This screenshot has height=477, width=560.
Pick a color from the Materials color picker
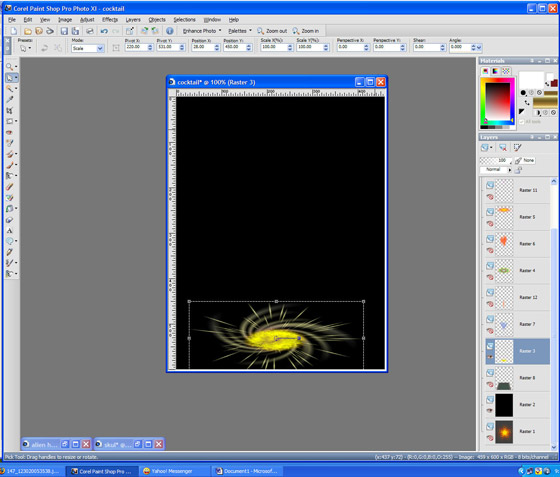(497, 102)
